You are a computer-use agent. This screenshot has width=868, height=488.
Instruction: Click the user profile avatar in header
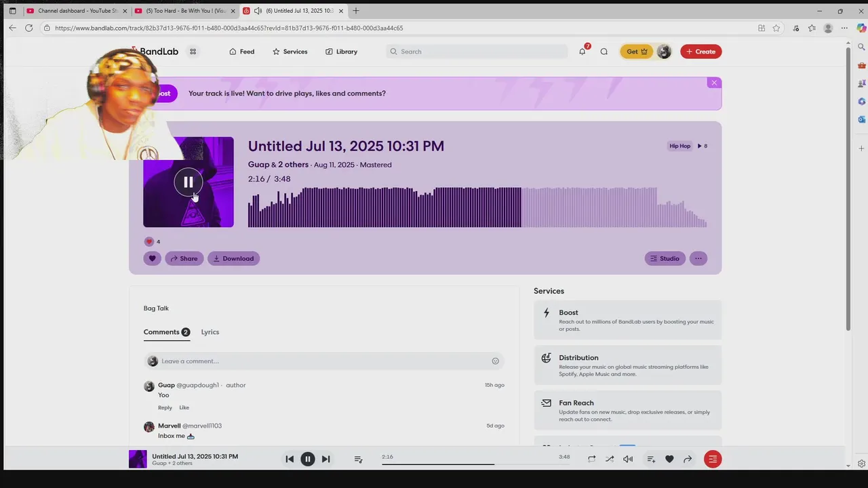coord(664,52)
